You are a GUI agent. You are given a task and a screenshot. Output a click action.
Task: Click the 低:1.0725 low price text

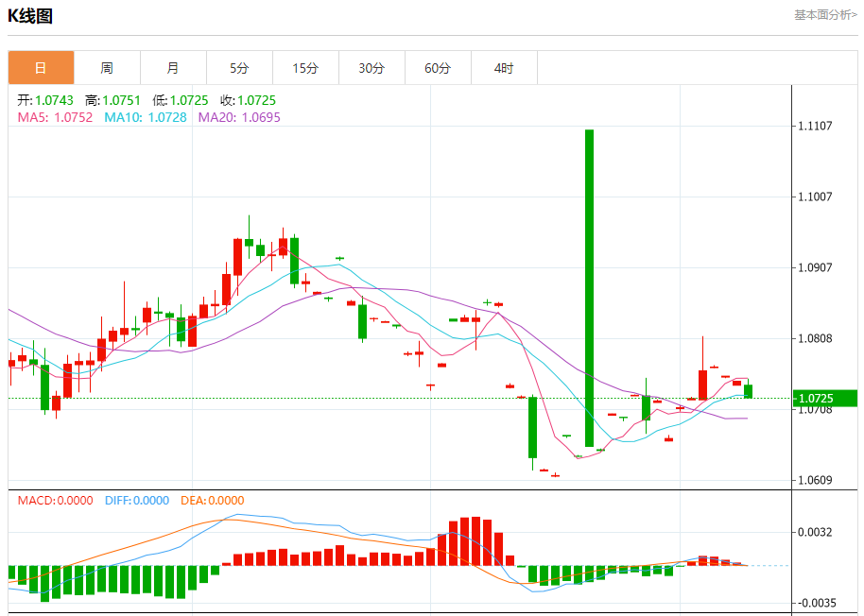(x=181, y=100)
